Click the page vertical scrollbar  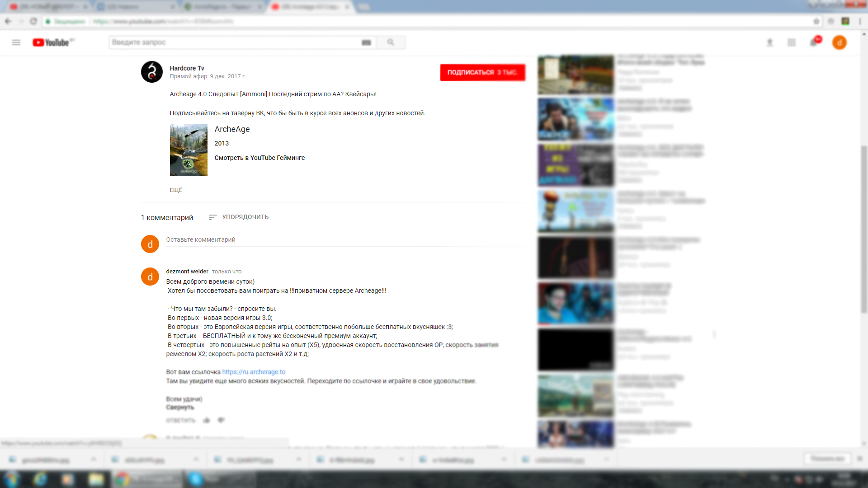tap(864, 229)
